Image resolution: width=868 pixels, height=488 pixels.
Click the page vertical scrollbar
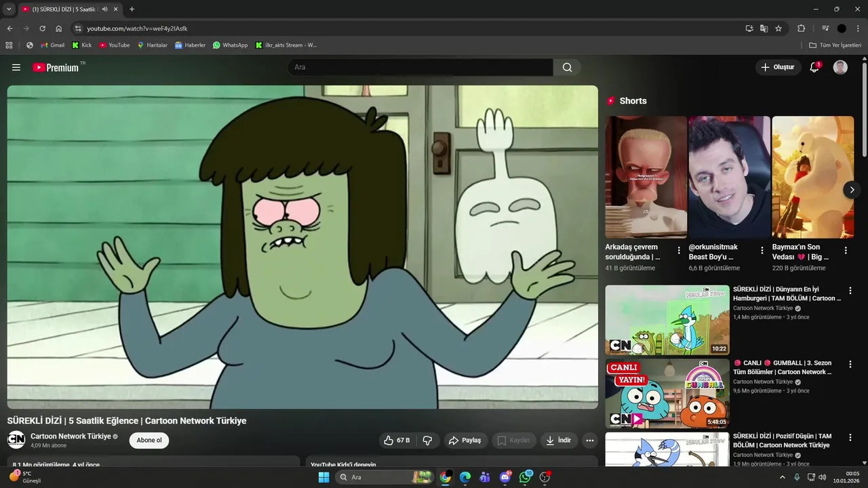[x=865, y=108]
